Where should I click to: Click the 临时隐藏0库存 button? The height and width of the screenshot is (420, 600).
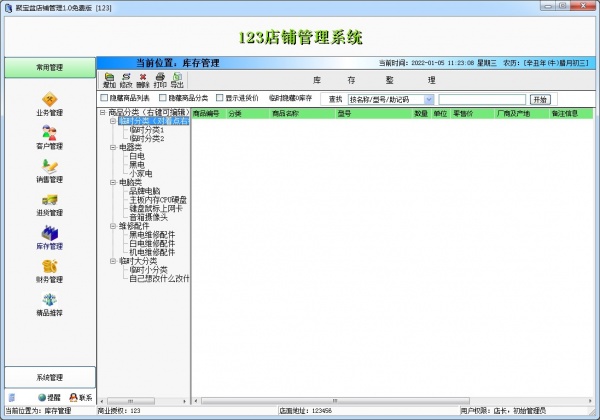(291, 99)
